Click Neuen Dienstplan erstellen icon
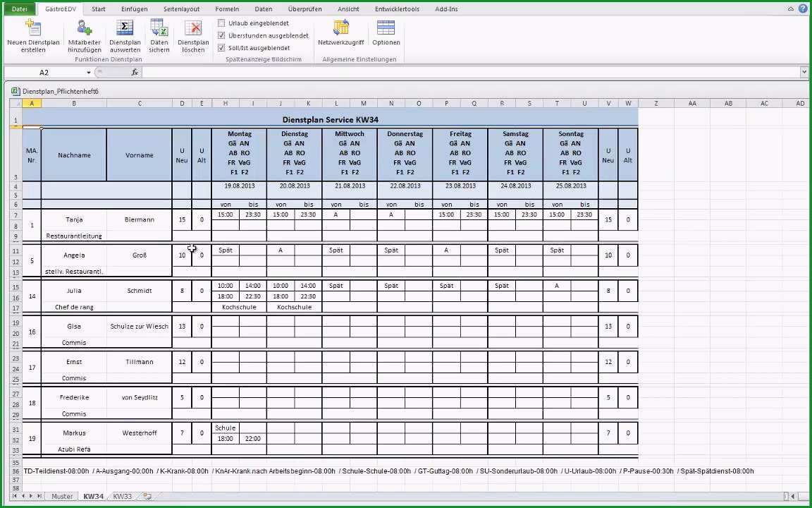The height and width of the screenshot is (508, 812). 33,28
